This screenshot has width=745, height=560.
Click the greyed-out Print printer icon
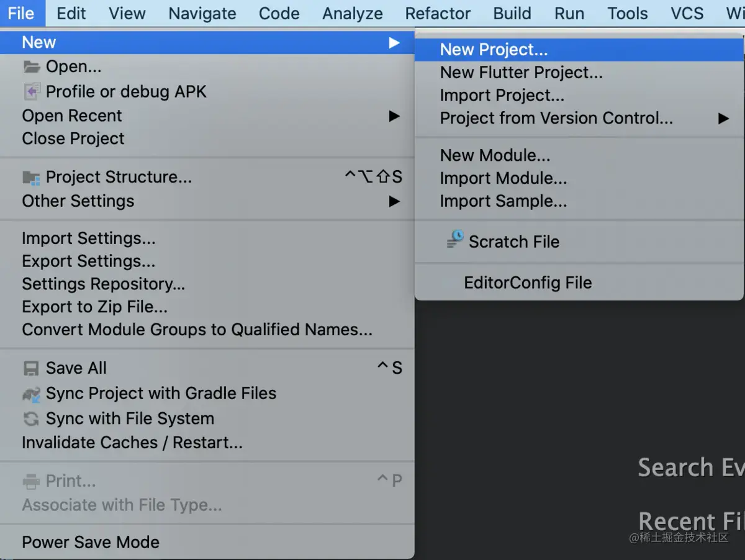tap(31, 481)
